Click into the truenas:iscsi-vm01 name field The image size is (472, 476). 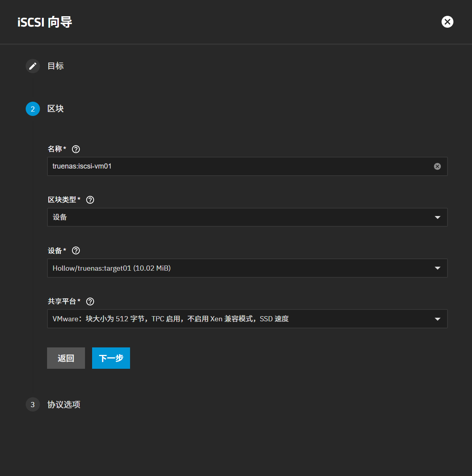pos(237,167)
